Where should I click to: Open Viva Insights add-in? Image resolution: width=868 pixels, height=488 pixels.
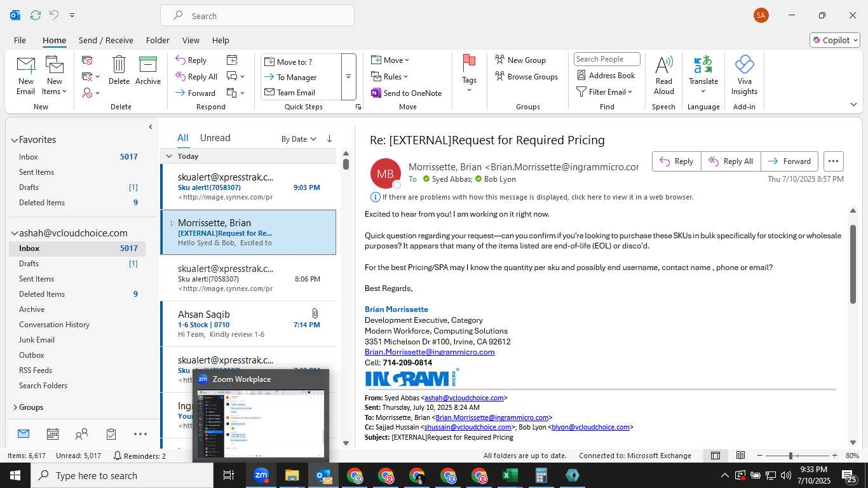(x=744, y=76)
